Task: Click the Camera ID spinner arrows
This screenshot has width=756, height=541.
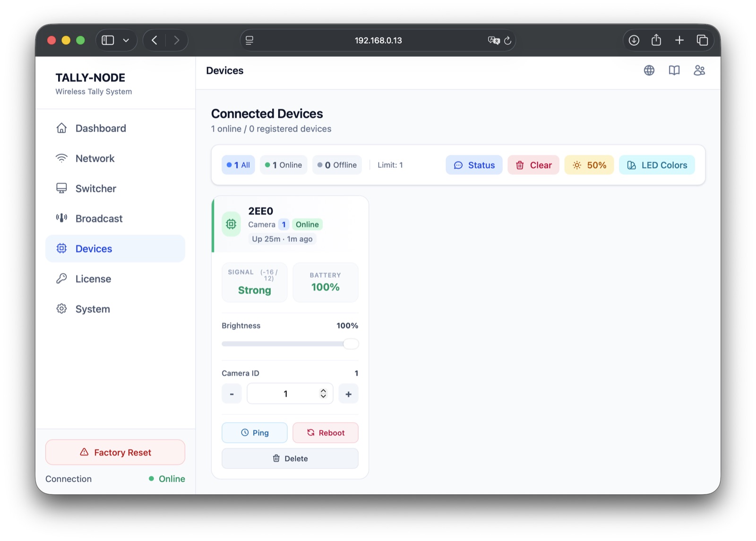Action: [x=323, y=394]
